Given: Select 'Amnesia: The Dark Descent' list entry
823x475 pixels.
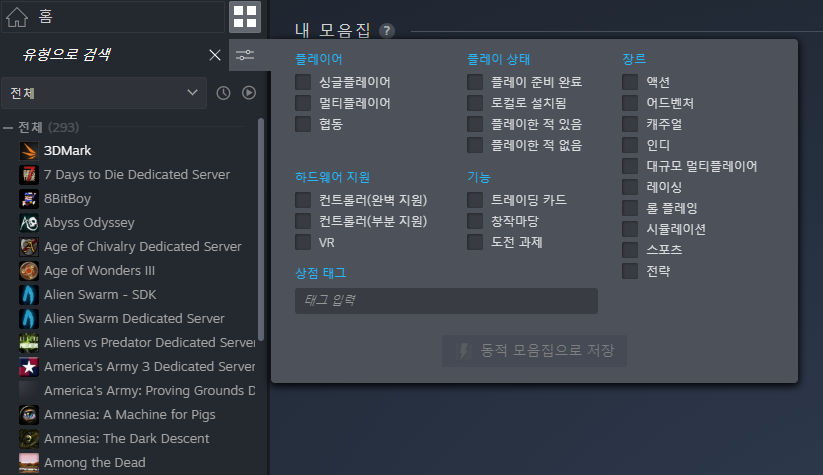Looking at the screenshot, I should 126,439.
